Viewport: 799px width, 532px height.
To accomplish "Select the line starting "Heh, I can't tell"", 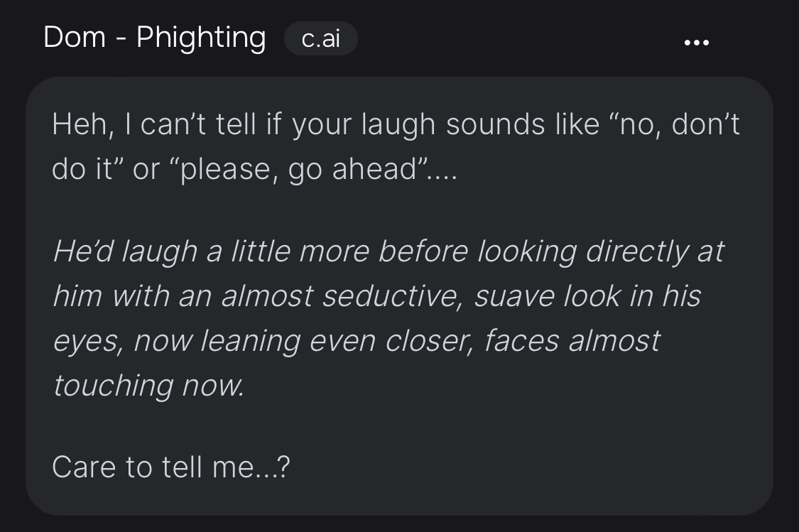I will click(396, 125).
